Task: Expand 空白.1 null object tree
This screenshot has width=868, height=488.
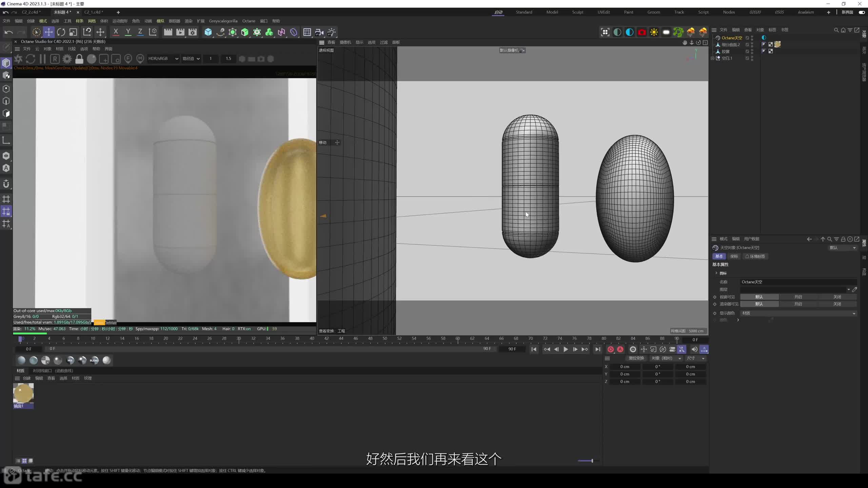Action: coord(712,58)
